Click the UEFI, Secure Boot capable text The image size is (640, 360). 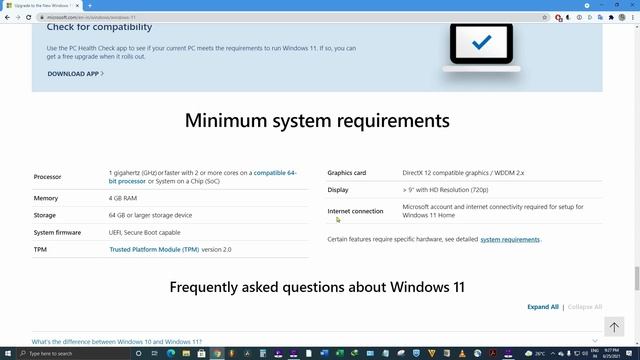(x=144, y=232)
